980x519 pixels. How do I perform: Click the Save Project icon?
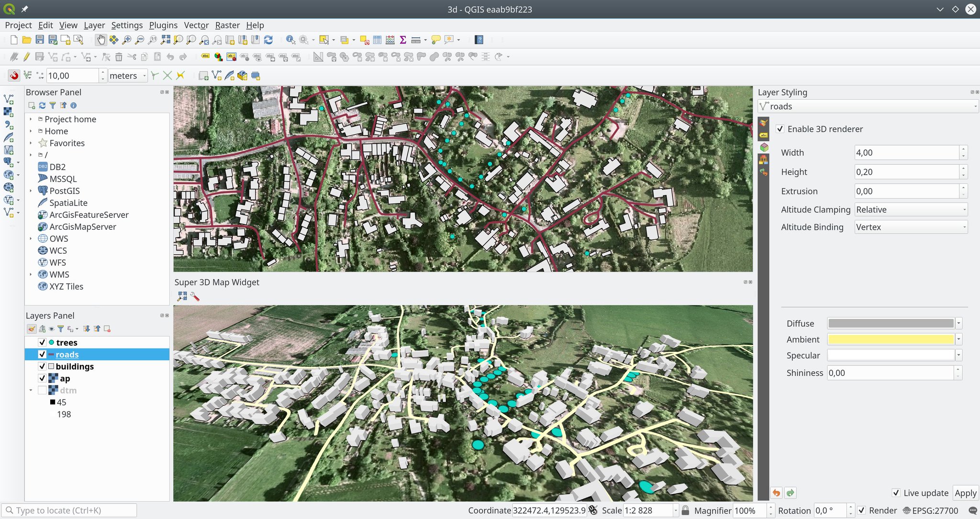pyautogui.click(x=40, y=40)
